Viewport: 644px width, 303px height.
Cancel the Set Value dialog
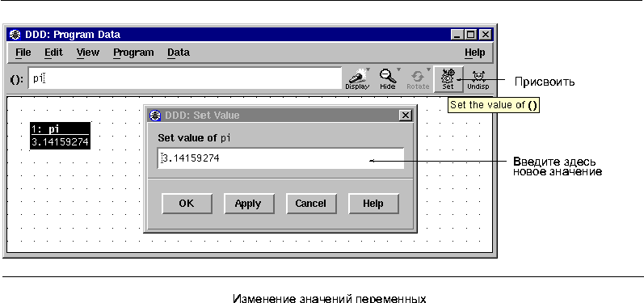(x=311, y=204)
